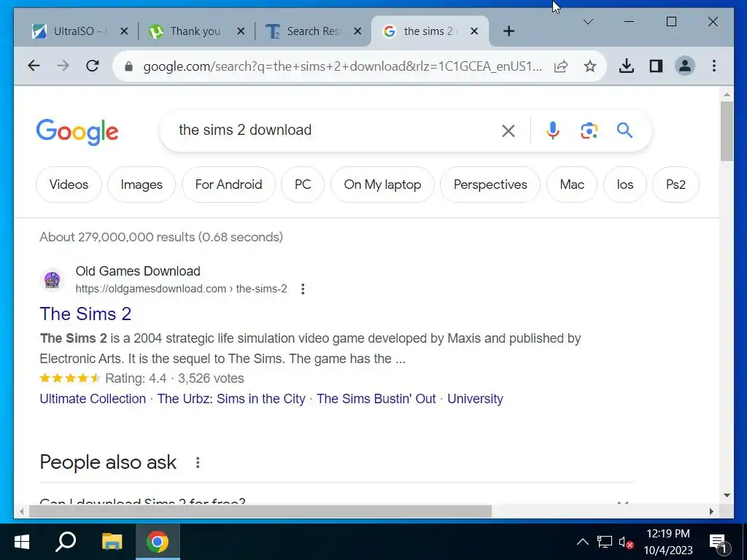Open Ultimate Collection sitelink
The height and width of the screenshot is (560, 747).
93,399
